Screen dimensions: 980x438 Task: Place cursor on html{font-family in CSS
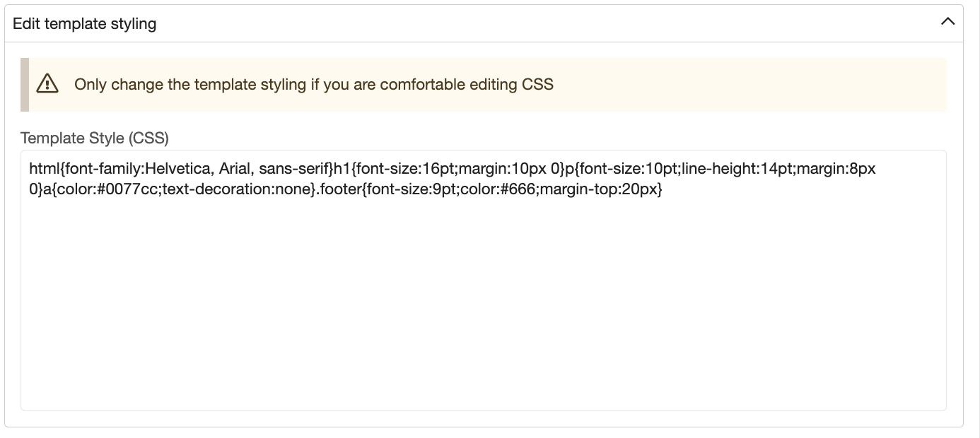(x=85, y=170)
